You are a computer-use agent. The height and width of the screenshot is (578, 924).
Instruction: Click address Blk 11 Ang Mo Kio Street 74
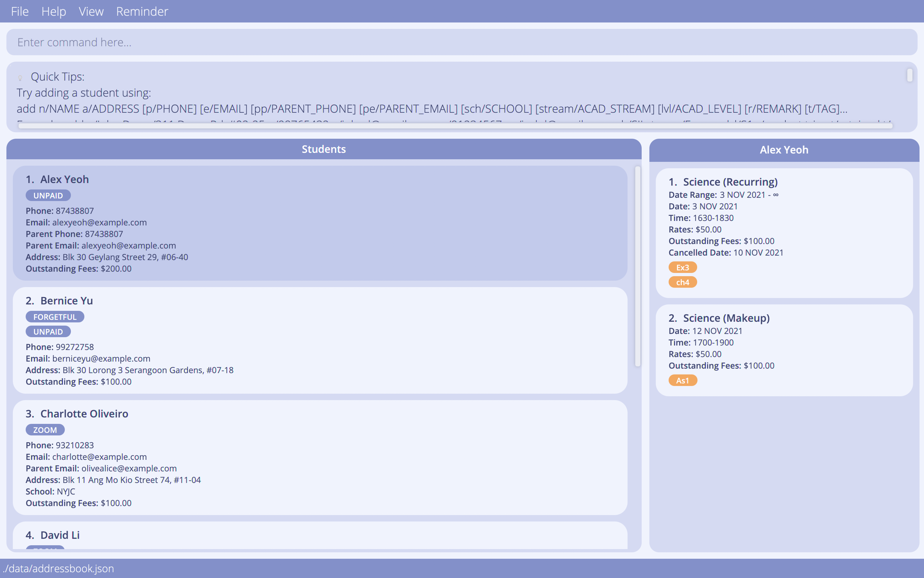(132, 480)
